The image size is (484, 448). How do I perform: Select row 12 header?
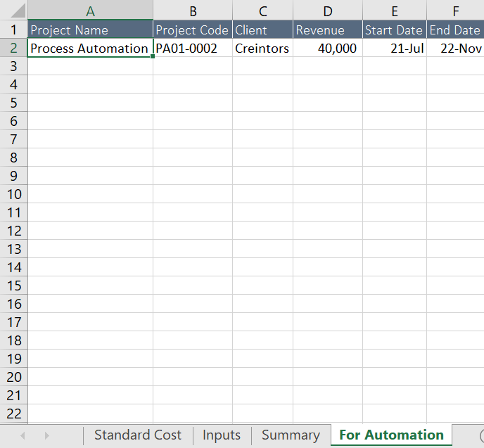click(x=13, y=231)
